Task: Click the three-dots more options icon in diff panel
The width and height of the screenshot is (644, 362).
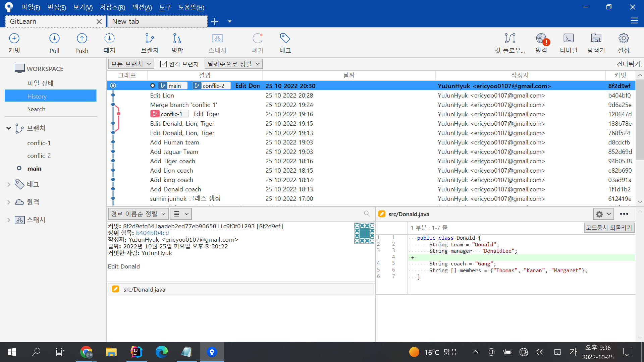Action: (x=624, y=214)
